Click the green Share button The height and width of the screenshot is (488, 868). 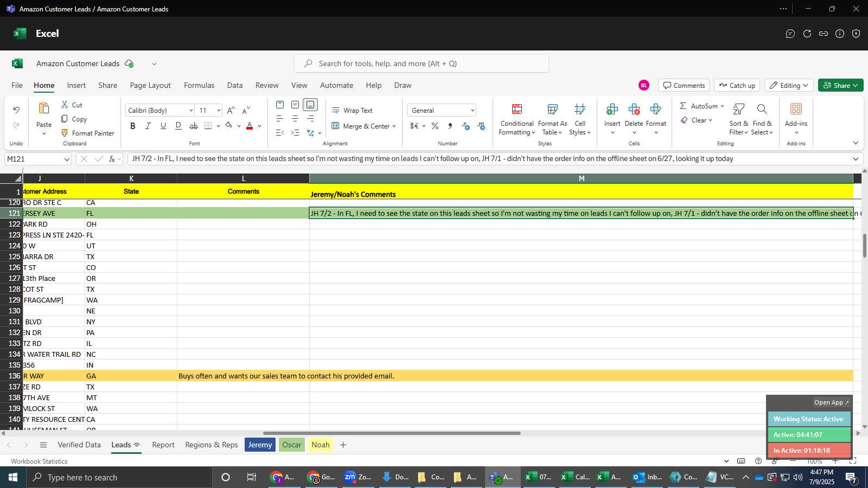point(840,85)
